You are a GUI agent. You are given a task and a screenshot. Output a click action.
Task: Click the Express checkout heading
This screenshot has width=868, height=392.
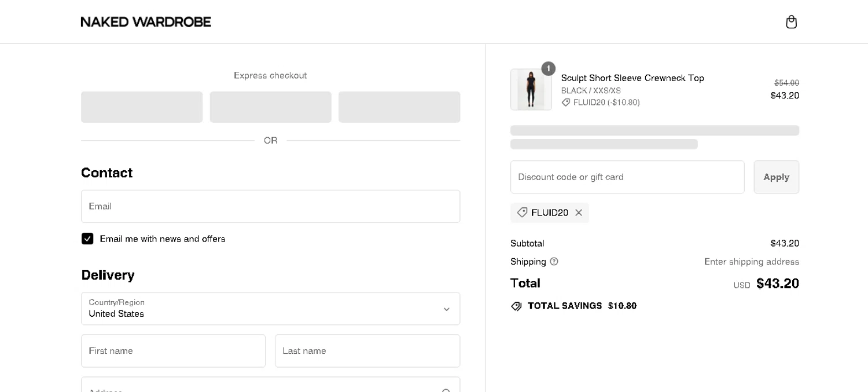coord(270,75)
